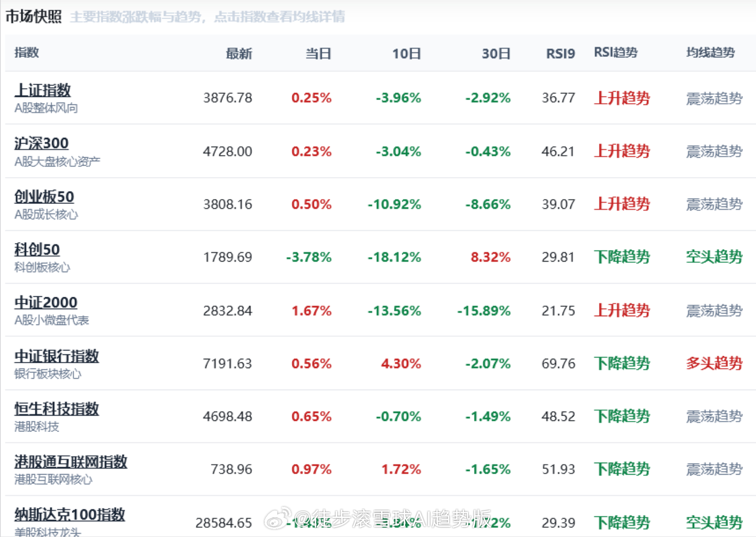The height and width of the screenshot is (537, 756).
Task: Select latest value 28584.65
Action: tap(224, 523)
